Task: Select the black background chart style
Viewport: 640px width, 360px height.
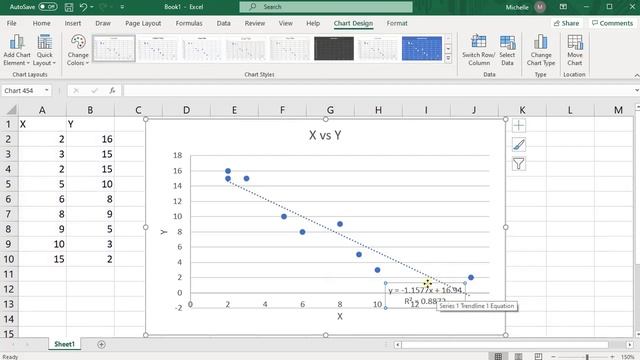Action: [x=334, y=48]
